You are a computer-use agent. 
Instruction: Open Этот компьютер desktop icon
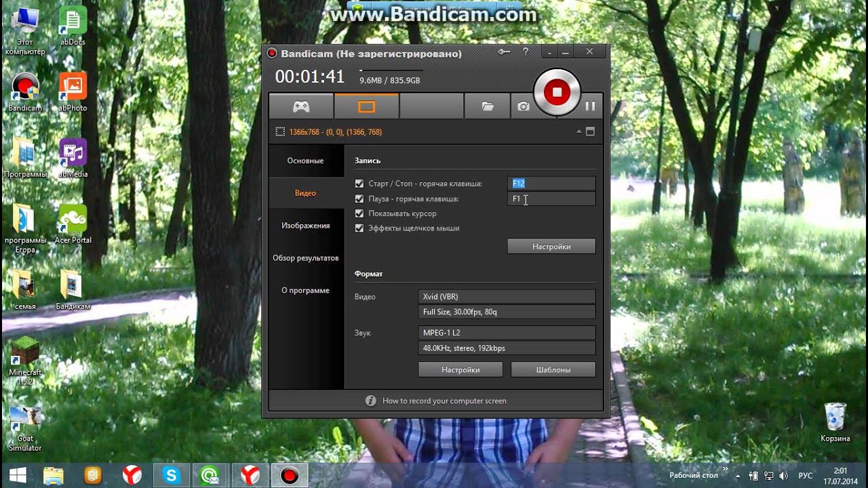25,32
